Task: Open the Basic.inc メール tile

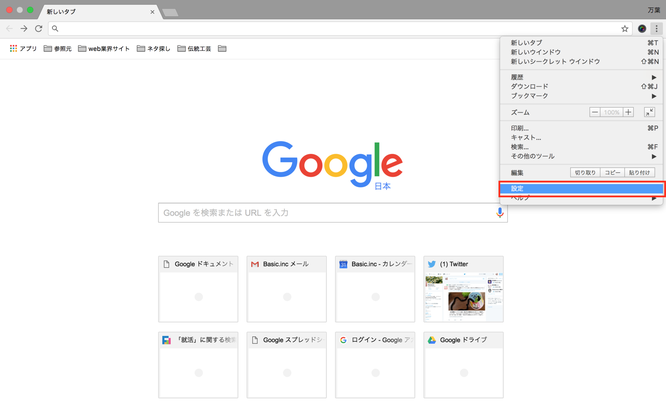Action: (x=287, y=289)
